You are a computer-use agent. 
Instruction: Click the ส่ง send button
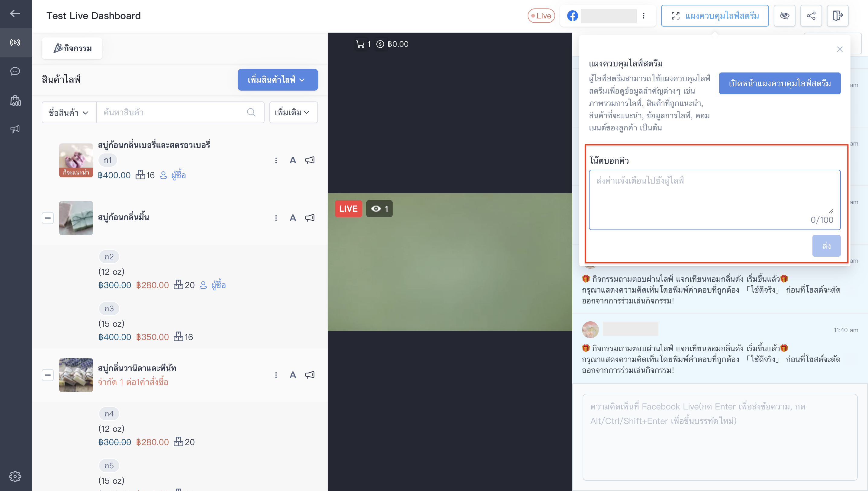coord(826,246)
